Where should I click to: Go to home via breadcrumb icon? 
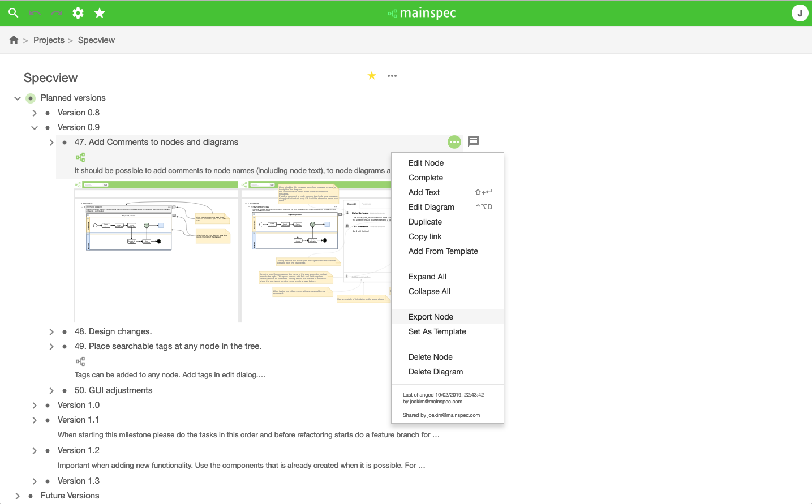point(14,40)
